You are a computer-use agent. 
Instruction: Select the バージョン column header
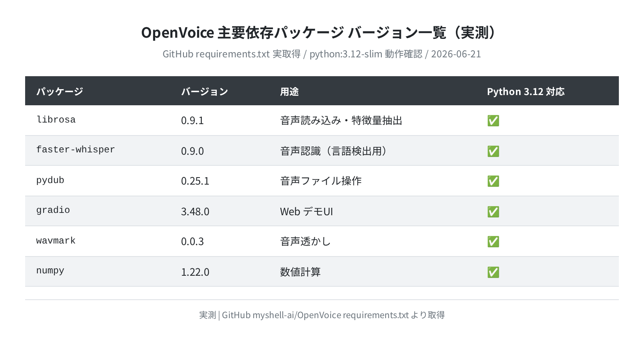point(205,92)
